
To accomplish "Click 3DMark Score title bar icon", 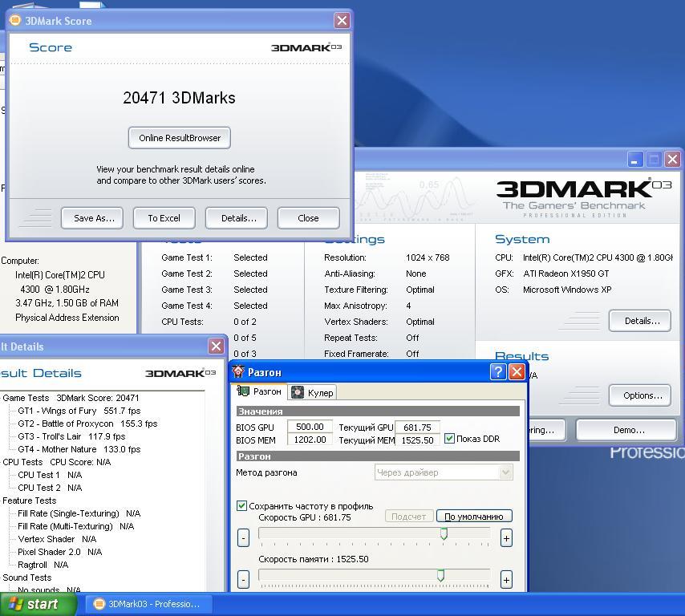I will click(x=15, y=20).
